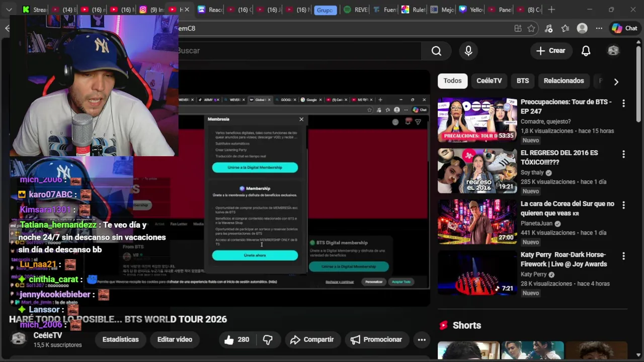Viewport: 644px width, 362px height.
Task: Switch to the Reac tab
Action: point(210,10)
